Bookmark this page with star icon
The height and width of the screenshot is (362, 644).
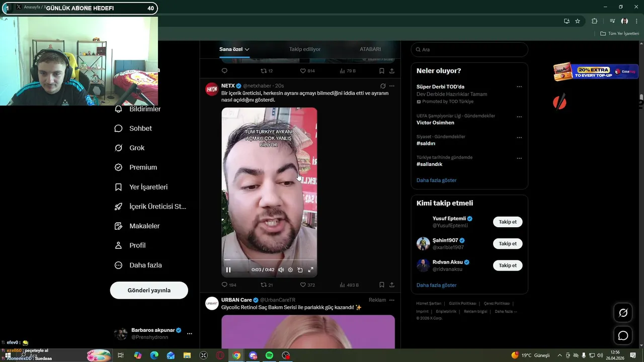(578, 21)
